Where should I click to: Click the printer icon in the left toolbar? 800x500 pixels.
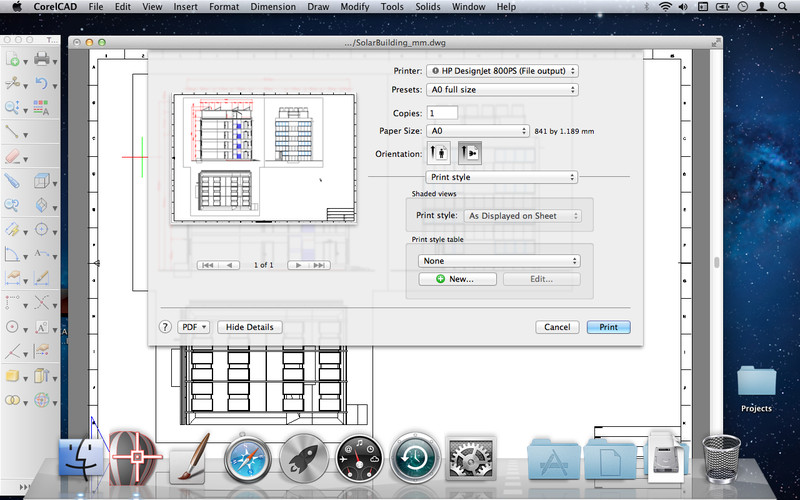point(42,59)
